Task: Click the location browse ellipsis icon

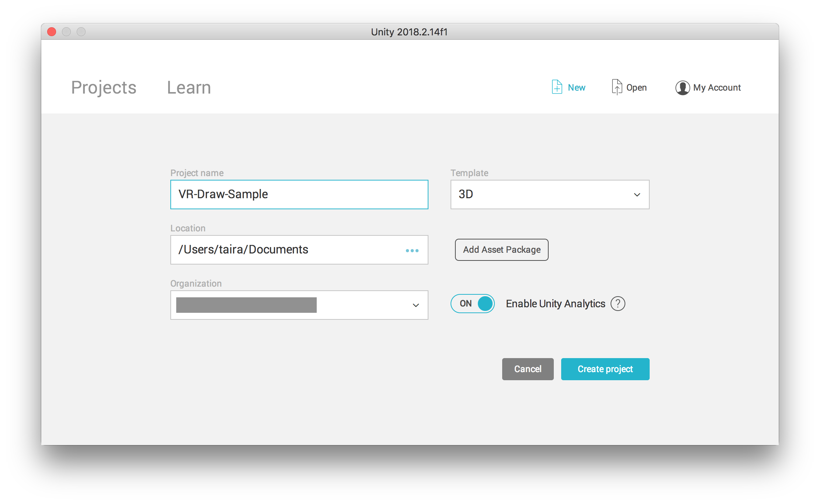Action: point(412,251)
